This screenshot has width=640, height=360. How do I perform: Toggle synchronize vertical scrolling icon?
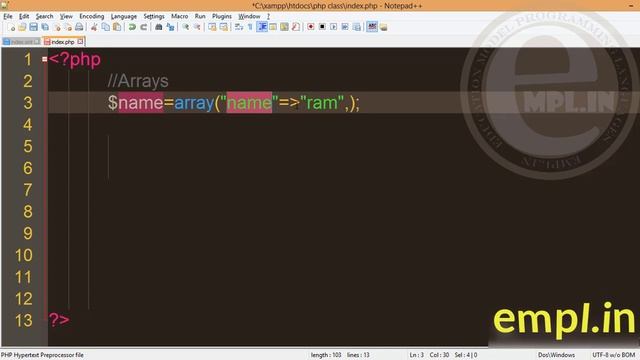point(212,27)
